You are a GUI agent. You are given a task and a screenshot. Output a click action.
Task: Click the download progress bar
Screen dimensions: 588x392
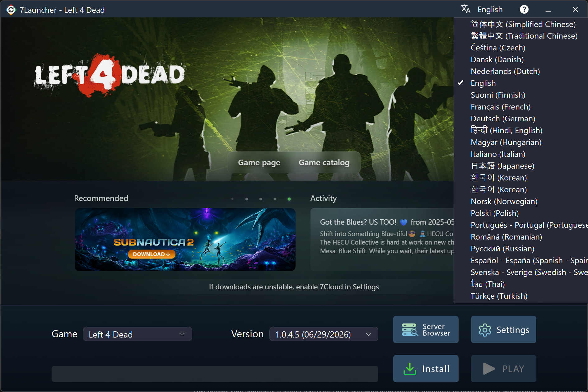[x=215, y=374]
